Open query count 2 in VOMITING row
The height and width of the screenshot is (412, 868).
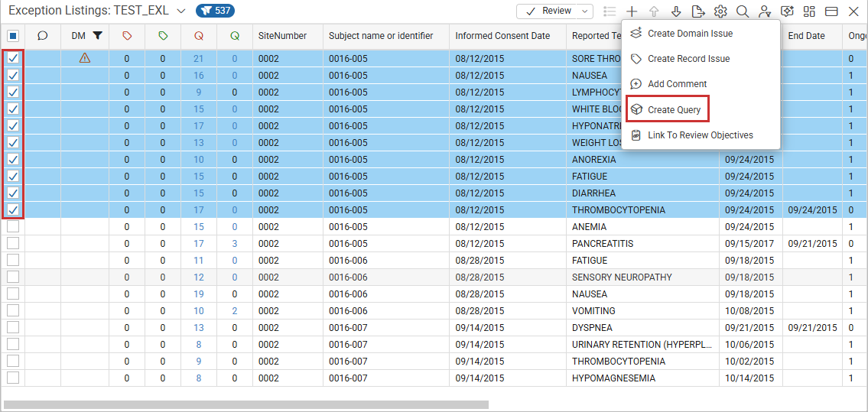235,311
